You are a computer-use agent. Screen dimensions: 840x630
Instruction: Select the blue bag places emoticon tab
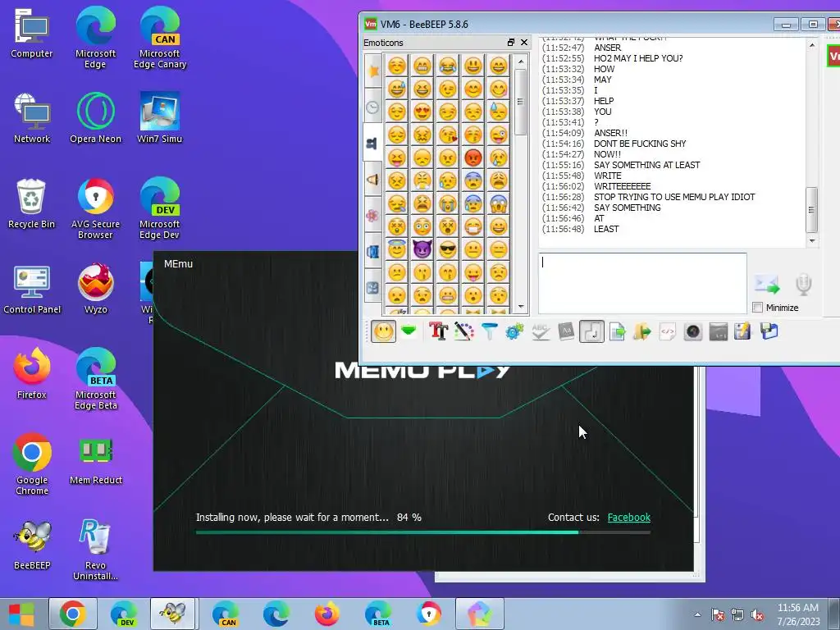tap(373, 251)
